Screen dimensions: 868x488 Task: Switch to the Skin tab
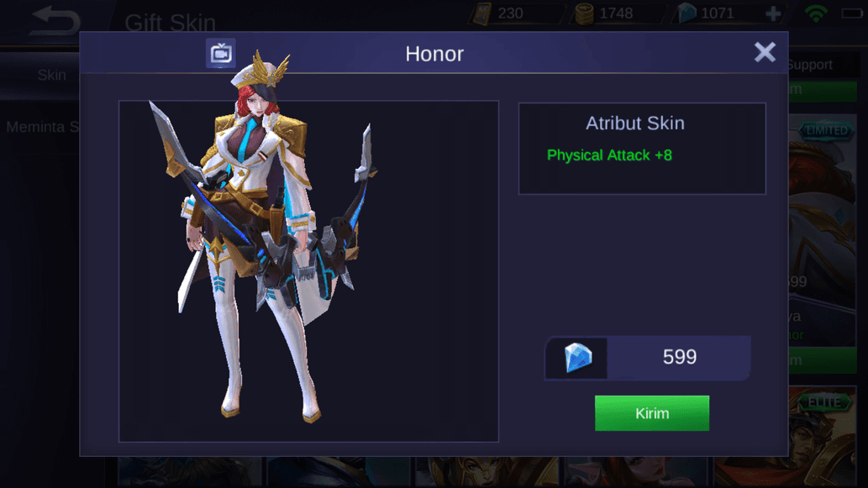[51, 75]
